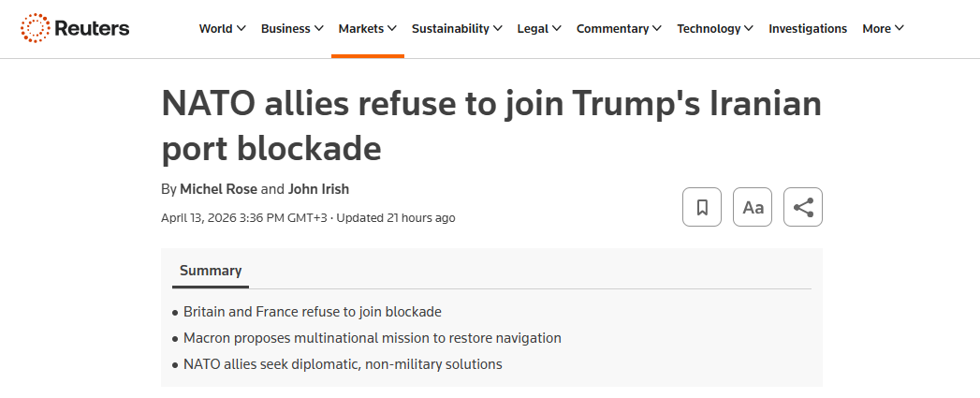Open the Technology navigation dropdown
The height and width of the screenshot is (398, 980).
715,28
